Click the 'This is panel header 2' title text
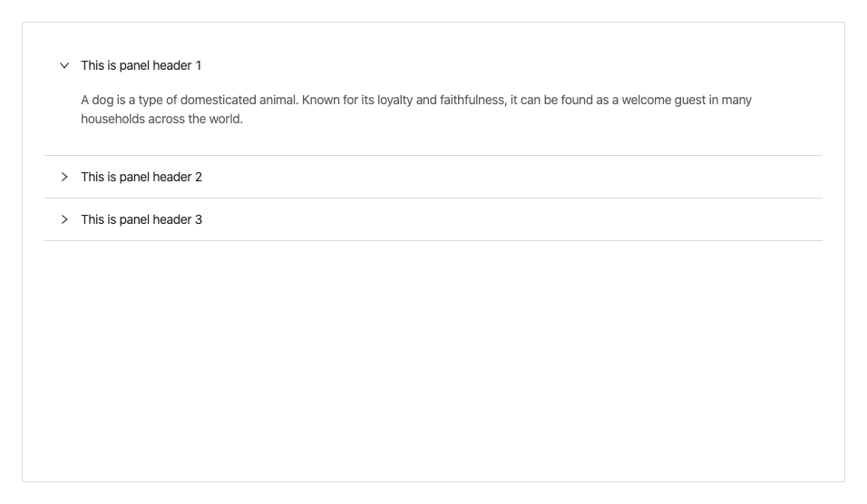The image size is (867, 504). tap(141, 177)
